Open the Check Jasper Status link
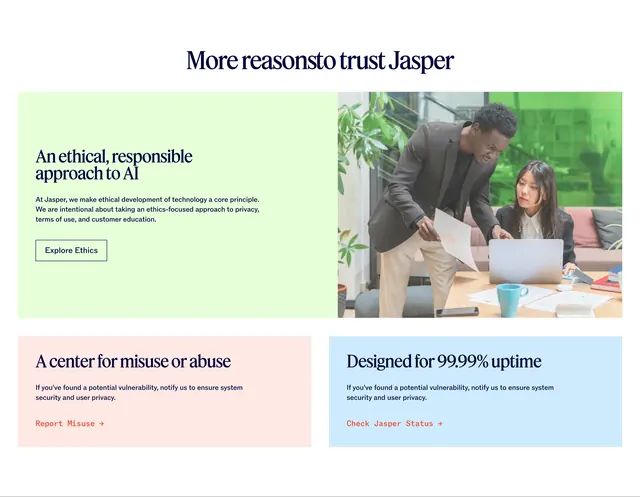 pyautogui.click(x=394, y=424)
